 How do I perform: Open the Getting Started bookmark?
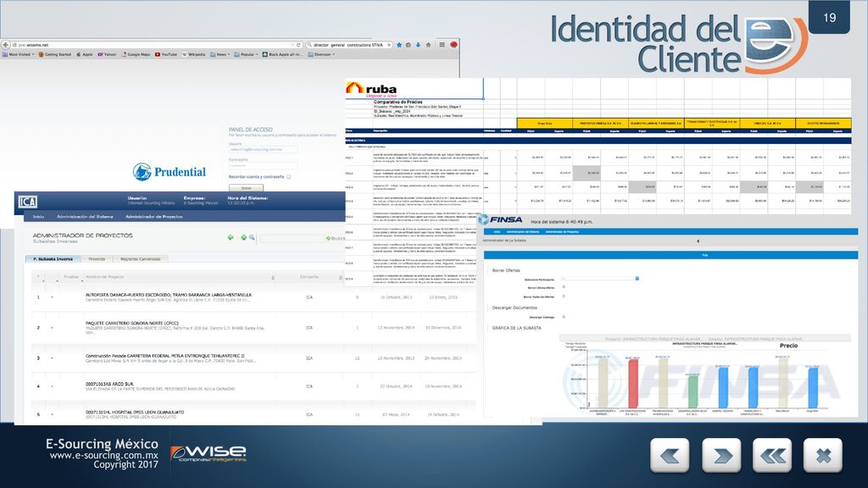tap(55, 54)
